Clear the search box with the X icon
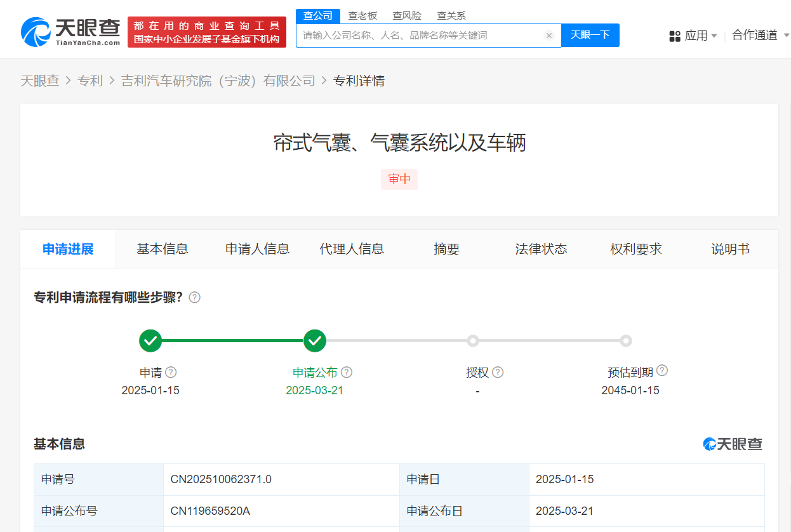 coord(549,36)
